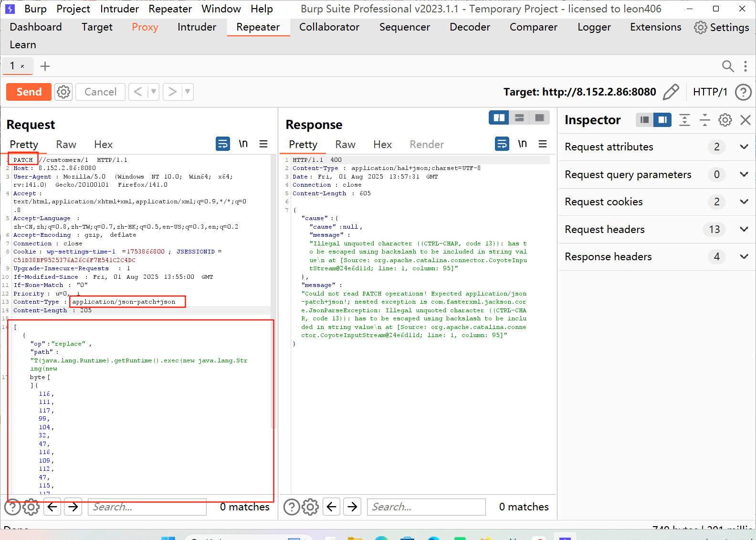
Task: Open response search settings gear
Action: (x=310, y=507)
